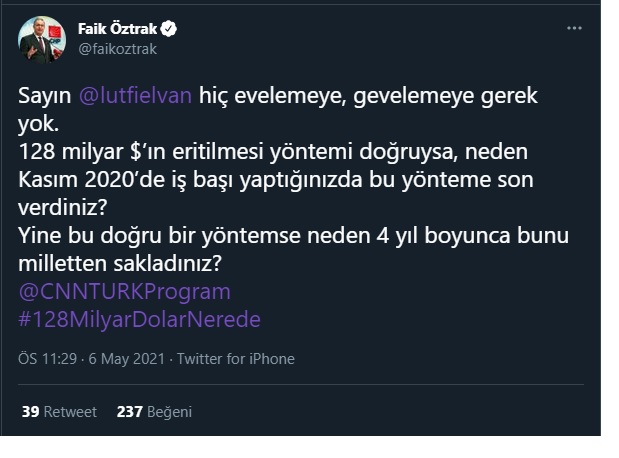This screenshot has height=458, width=619.
Task: Open the more options three-dot menu
Action: point(574,28)
